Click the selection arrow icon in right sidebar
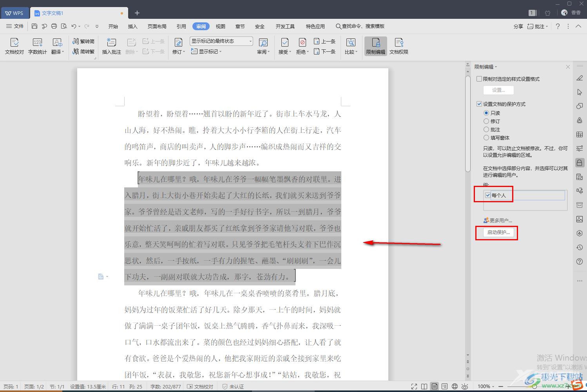This screenshot has height=392, width=587. tap(580, 92)
